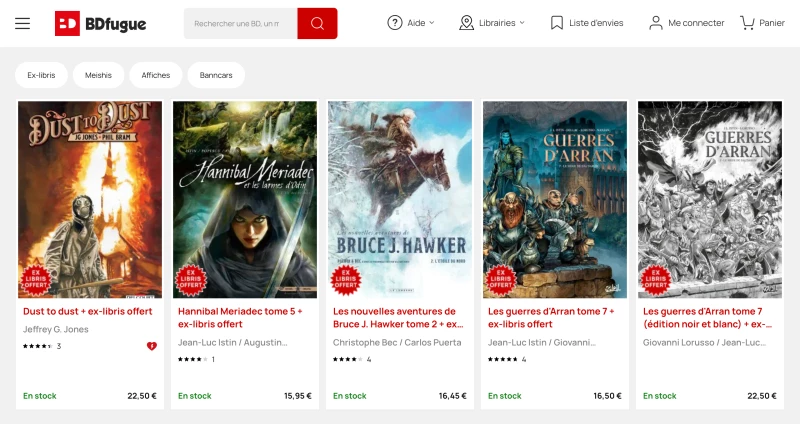
Task: Click En stock under Dust to dust
Action: click(x=40, y=396)
